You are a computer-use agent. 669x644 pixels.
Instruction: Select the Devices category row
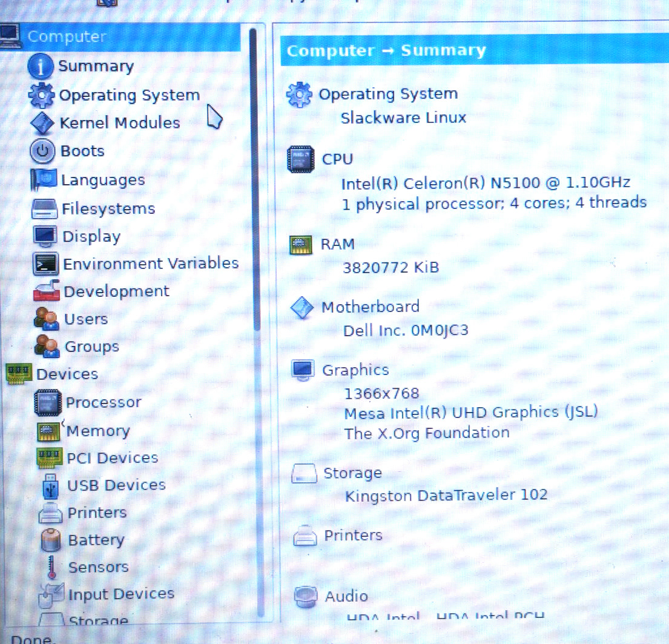(67, 374)
